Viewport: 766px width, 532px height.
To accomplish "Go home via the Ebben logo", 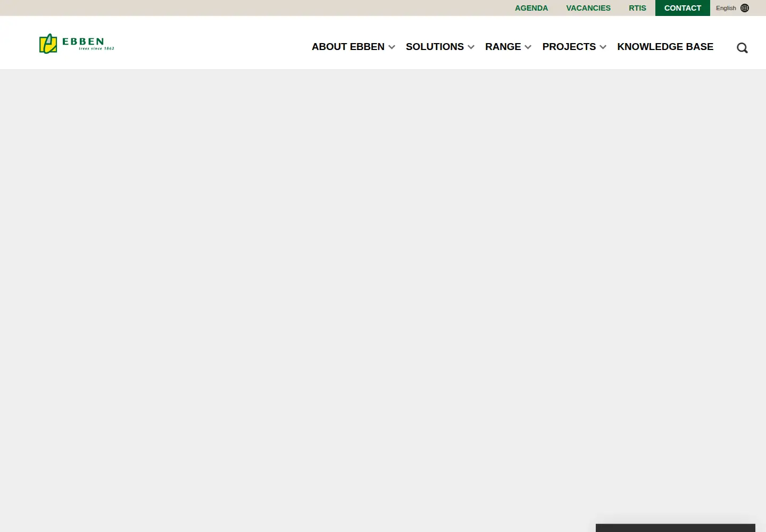I will tap(77, 44).
